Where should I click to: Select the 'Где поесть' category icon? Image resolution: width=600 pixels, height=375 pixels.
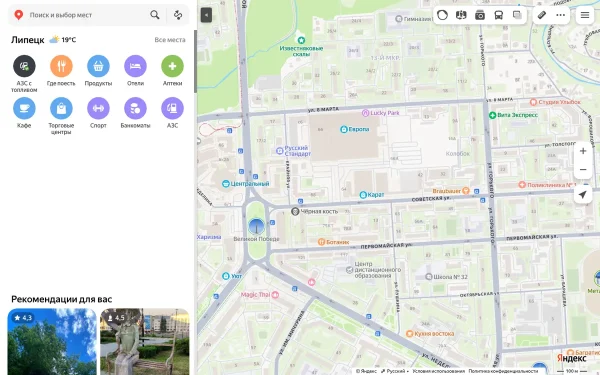point(61,66)
